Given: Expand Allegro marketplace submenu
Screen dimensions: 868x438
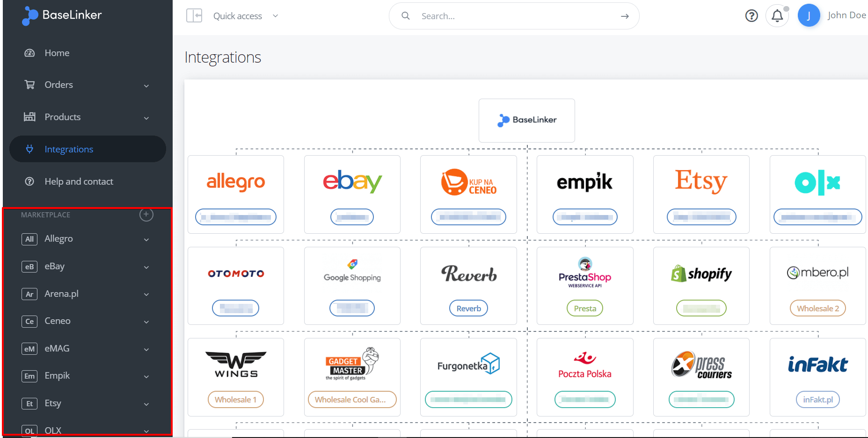Looking at the screenshot, I should tap(146, 239).
